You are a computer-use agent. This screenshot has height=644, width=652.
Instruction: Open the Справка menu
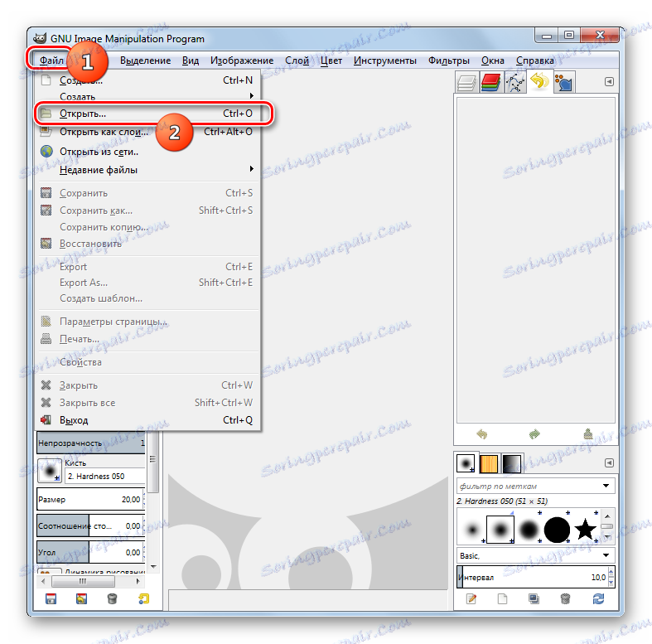point(534,61)
